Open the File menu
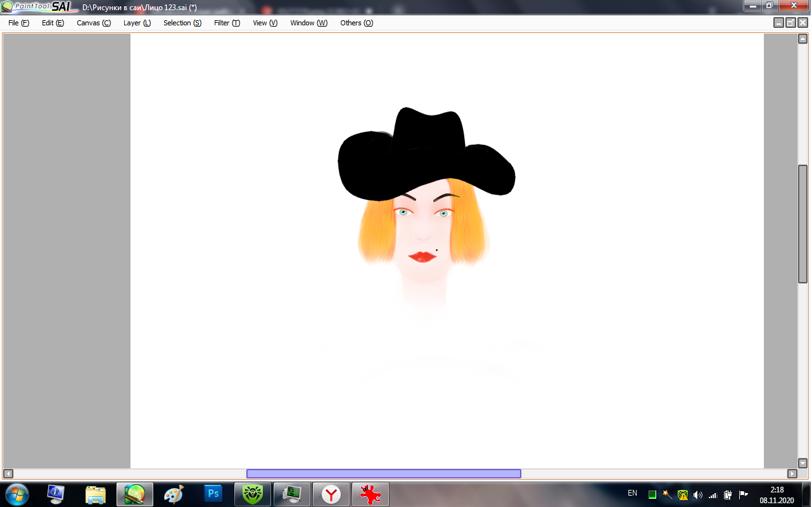 18,23
